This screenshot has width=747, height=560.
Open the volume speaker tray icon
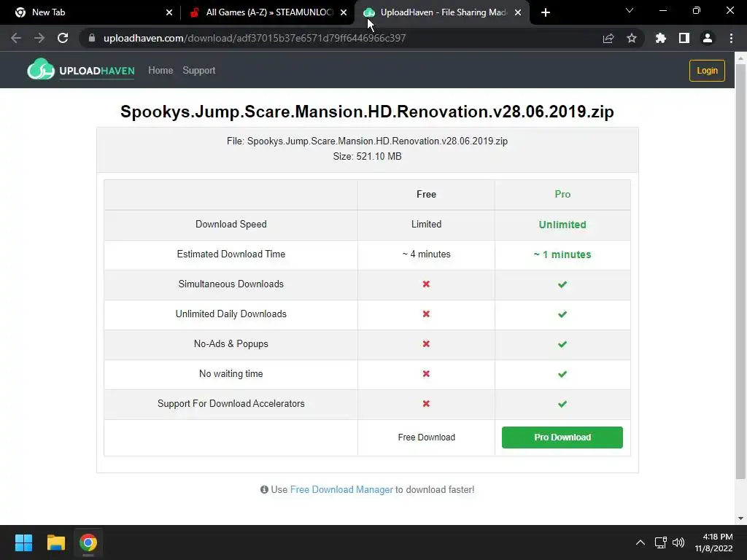pos(678,542)
